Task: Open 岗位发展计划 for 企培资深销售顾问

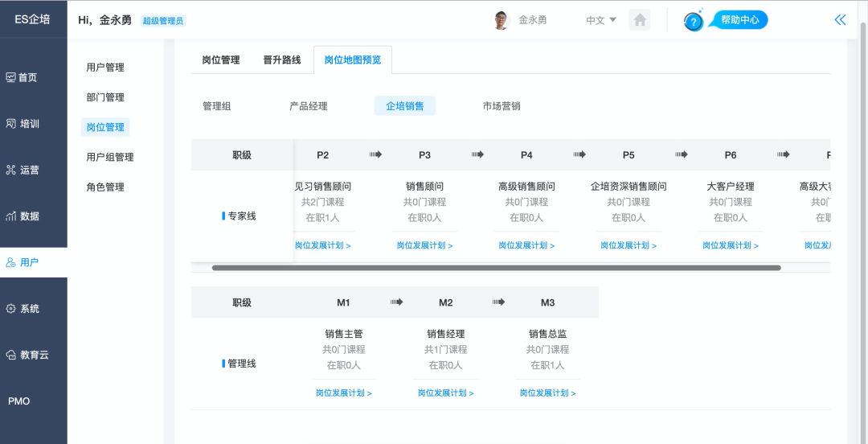Action: point(628,245)
